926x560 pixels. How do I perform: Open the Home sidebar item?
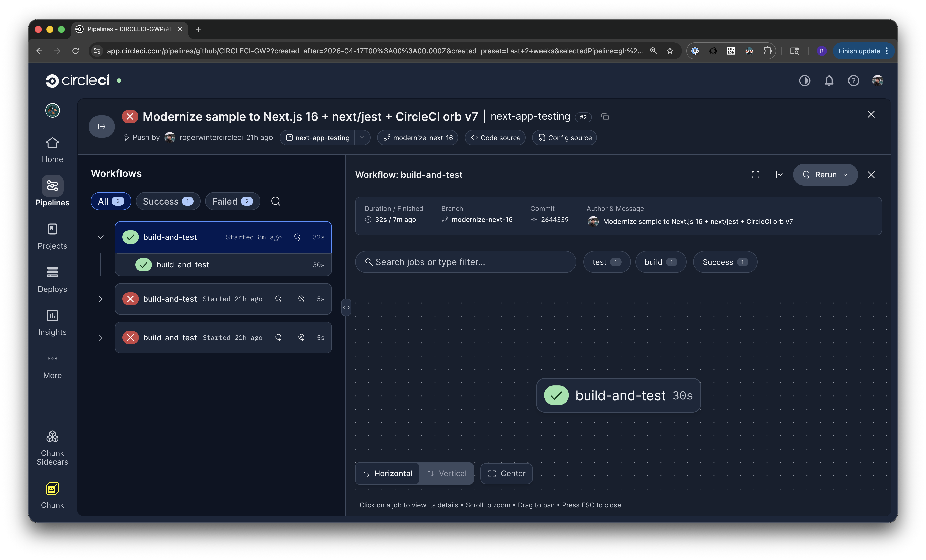point(52,150)
